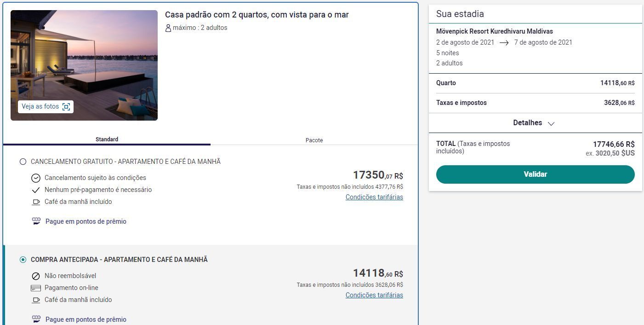Open Condições tarifárias for the 17350 rate

374,197
